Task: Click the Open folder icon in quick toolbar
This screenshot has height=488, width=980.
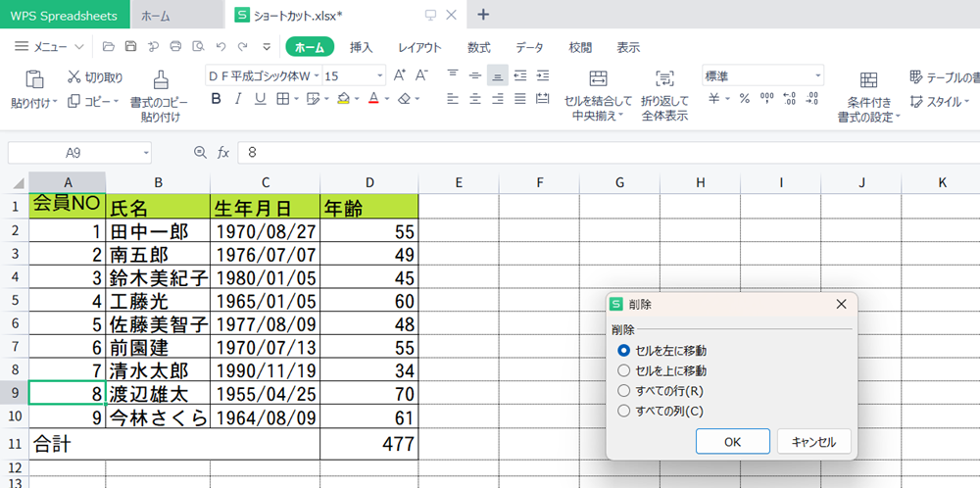Action: [x=109, y=46]
